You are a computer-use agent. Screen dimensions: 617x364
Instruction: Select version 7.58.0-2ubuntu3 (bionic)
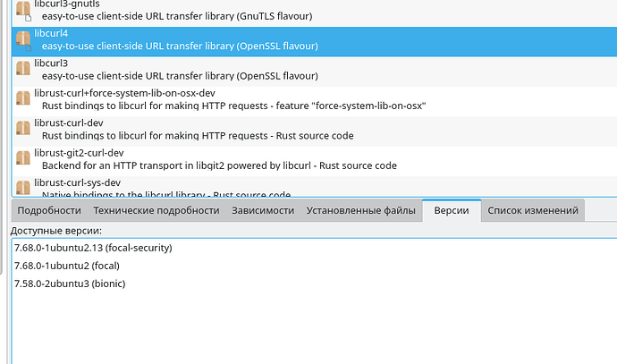coord(70,284)
